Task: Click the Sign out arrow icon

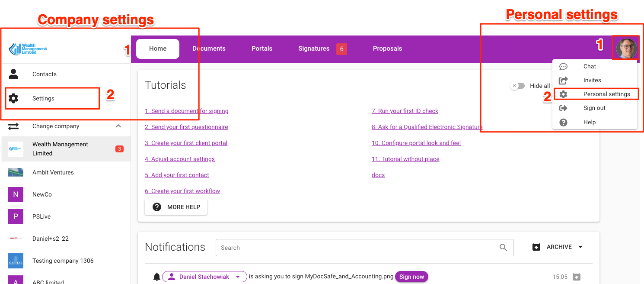Action: point(563,108)
